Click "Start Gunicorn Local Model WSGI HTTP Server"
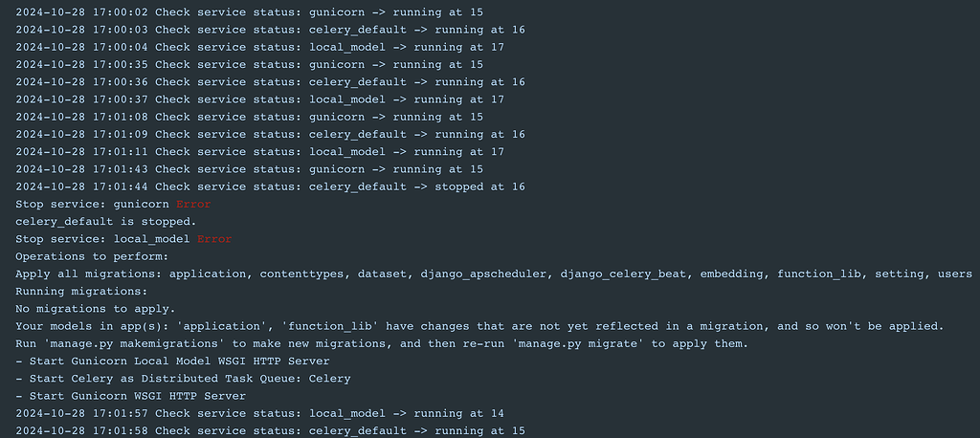The image size is (980, 438). pyautogui.click(x=172, y=361)
